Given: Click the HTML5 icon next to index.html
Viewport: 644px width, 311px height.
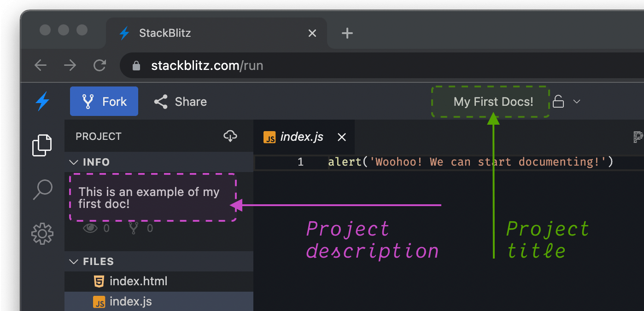Looking at the screenshot, I should [100, 281].
